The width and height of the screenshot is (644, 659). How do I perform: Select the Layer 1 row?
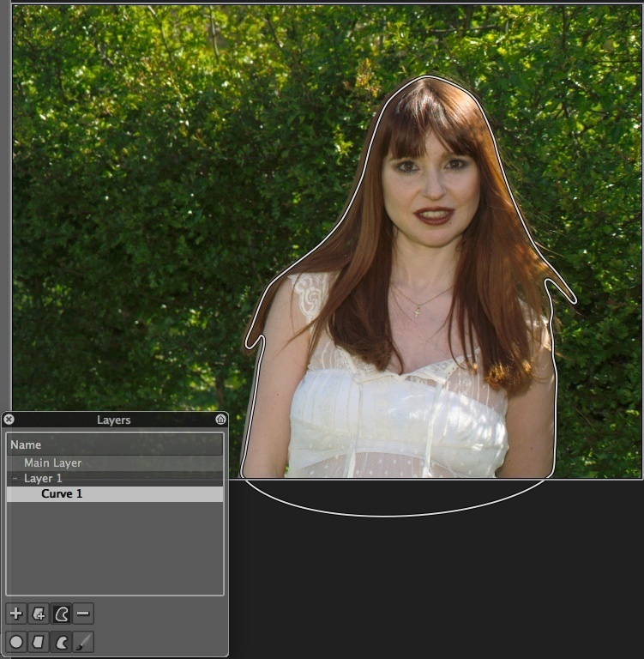[x=115, y=478]
